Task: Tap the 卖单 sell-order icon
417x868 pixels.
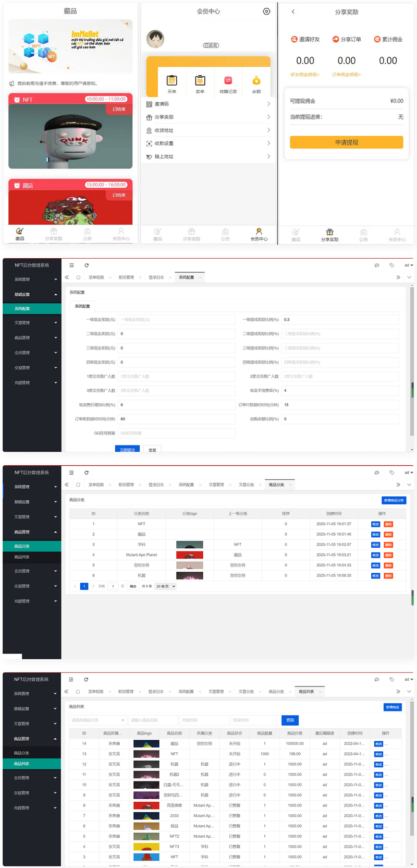Action: click(200, 80)
